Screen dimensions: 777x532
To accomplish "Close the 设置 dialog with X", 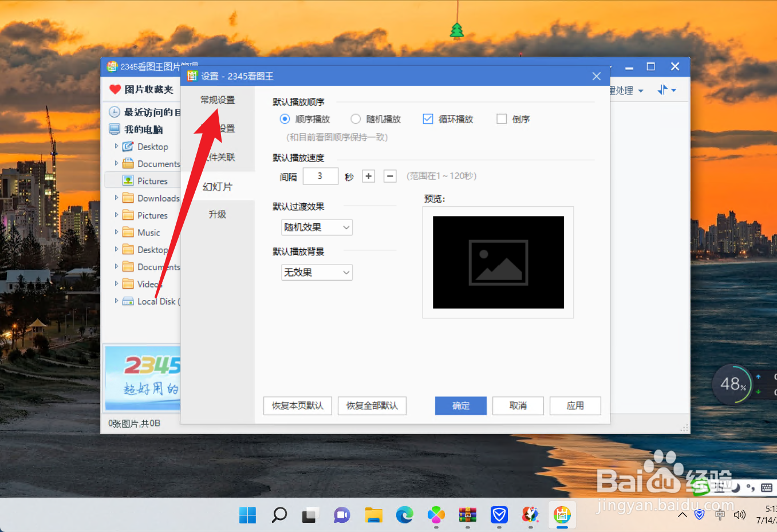I will click(596, 76).
